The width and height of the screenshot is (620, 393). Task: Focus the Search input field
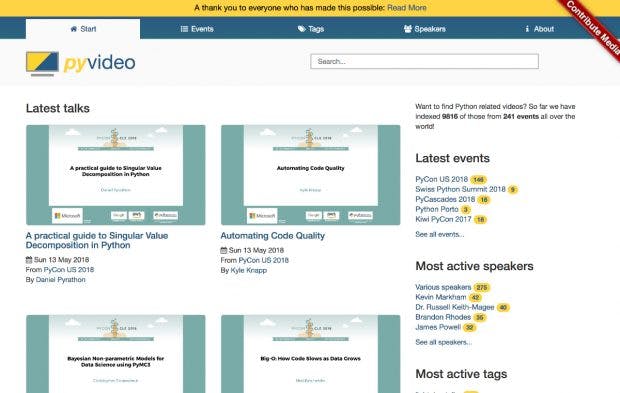point(424,61)
